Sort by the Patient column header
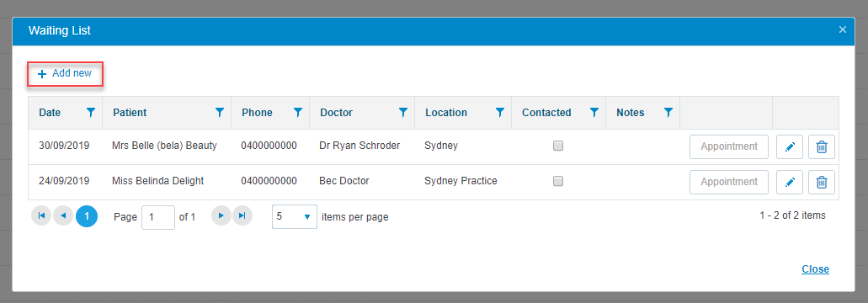Screen dimensions: 868x303 click(130, 113)
